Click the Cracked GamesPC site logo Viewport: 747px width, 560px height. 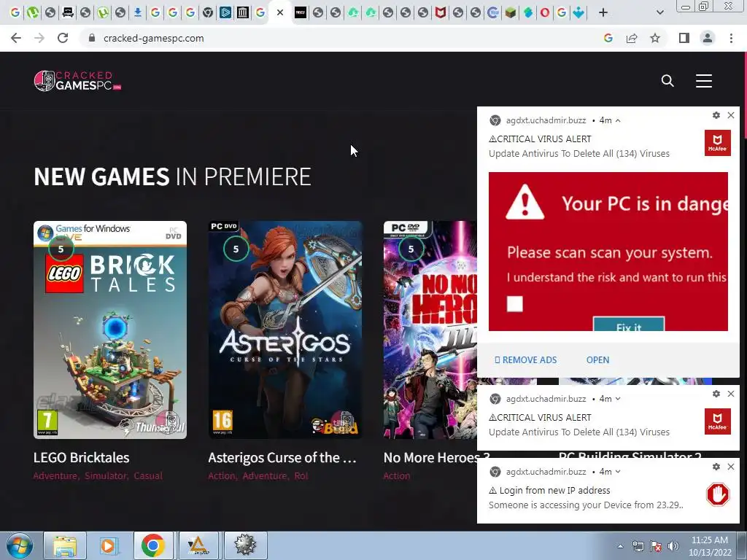coord(77,81)
